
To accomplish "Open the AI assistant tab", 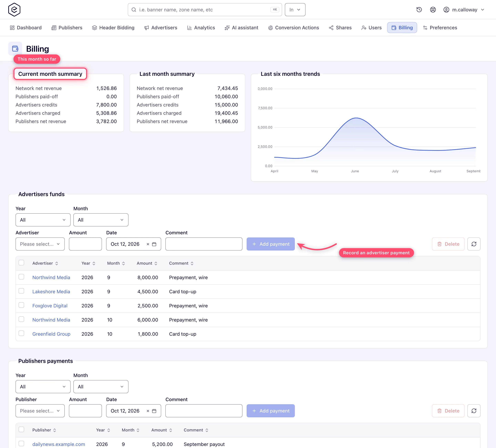I will coord(241,28).
